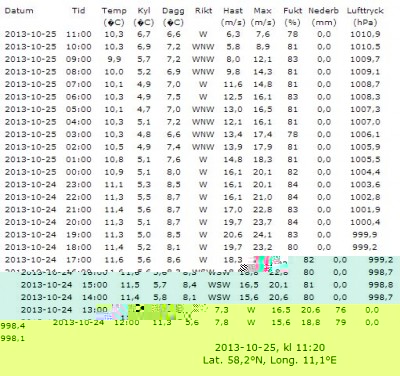Click time 07:00 on 2013-10-25
The height and width of the screenshot is (376, 400).
[x=79, y=84]
